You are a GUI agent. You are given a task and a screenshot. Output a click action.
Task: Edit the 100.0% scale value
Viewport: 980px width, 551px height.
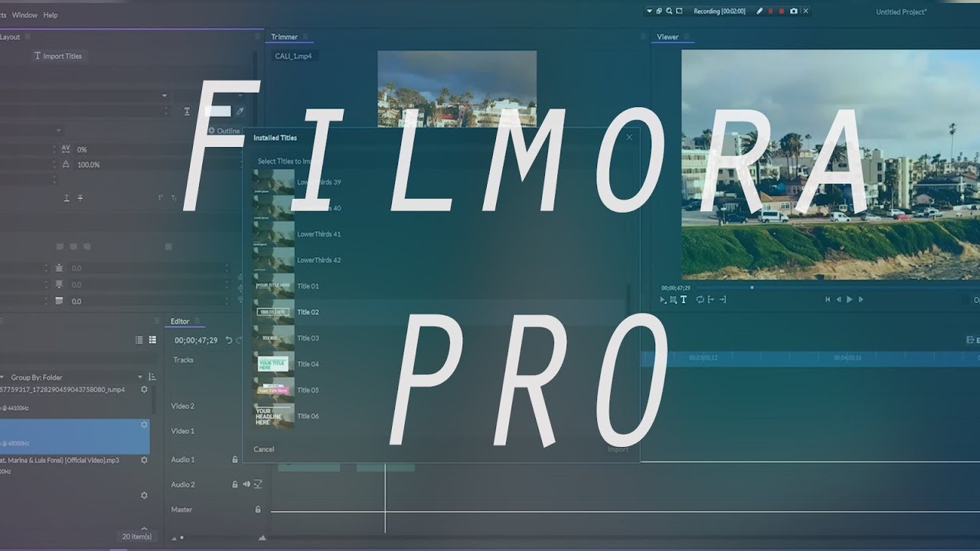(88, 165)
